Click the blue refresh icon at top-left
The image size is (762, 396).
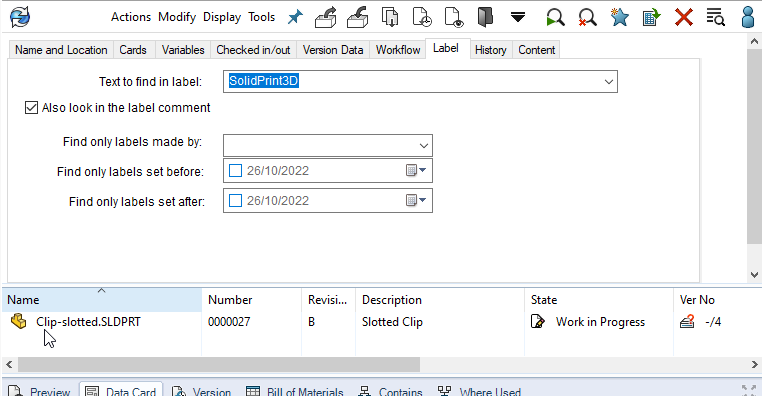pyautogui.click(x=20, y=17)
